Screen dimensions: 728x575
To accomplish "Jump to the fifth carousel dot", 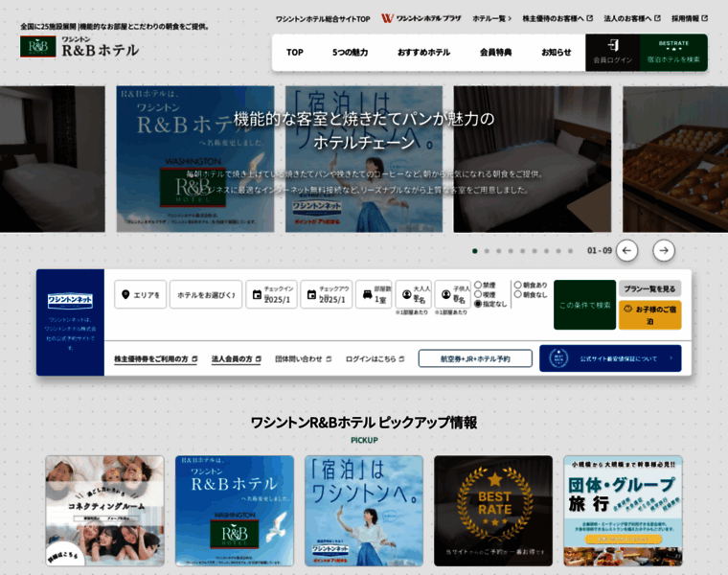I will (x=522, y=251).
